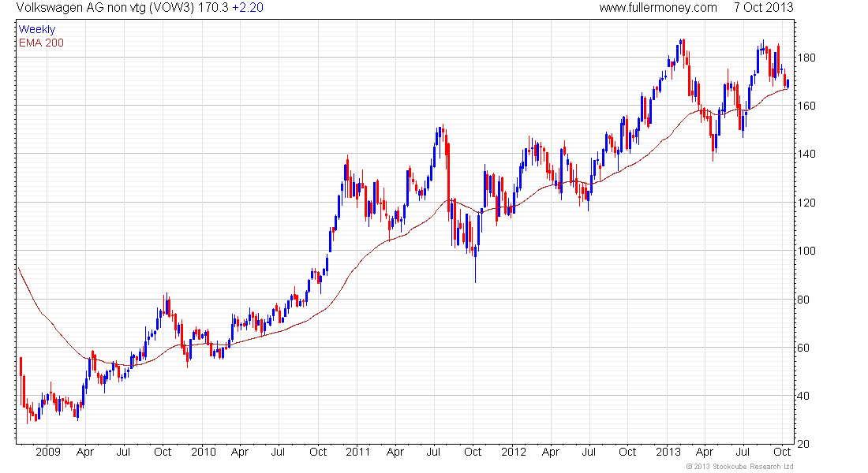Select the 2009 year marker on the time axis
The width and height of the screenshot is (868, 473).
[x=47, y=452]
